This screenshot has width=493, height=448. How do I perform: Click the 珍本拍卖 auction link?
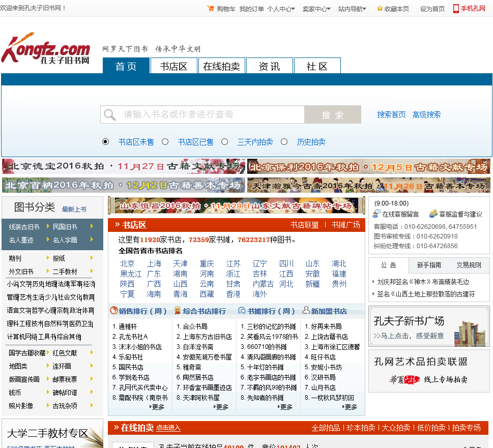[361, 428]
